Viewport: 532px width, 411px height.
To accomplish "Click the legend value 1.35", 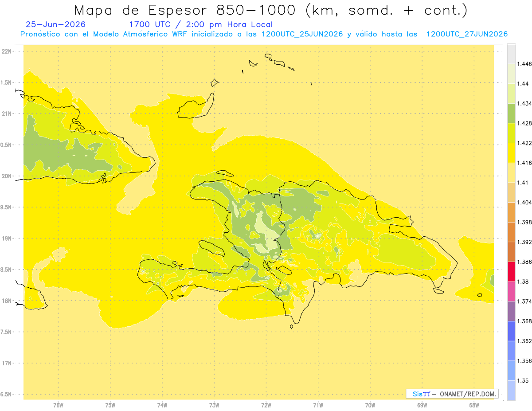I will [x=523, y=380].
